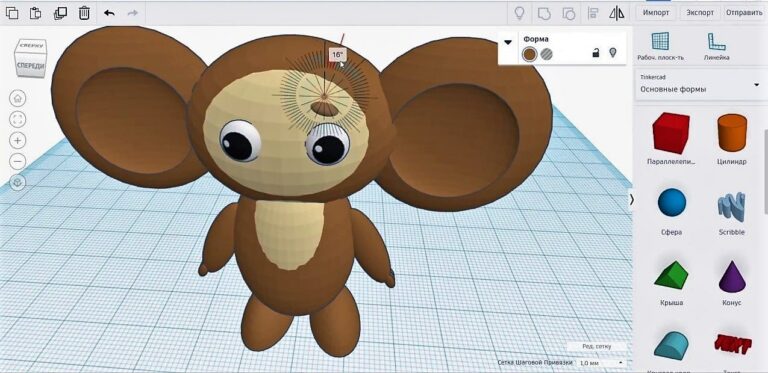
Task: Select the Линейка ruler tool
Action: pos(717,47)
